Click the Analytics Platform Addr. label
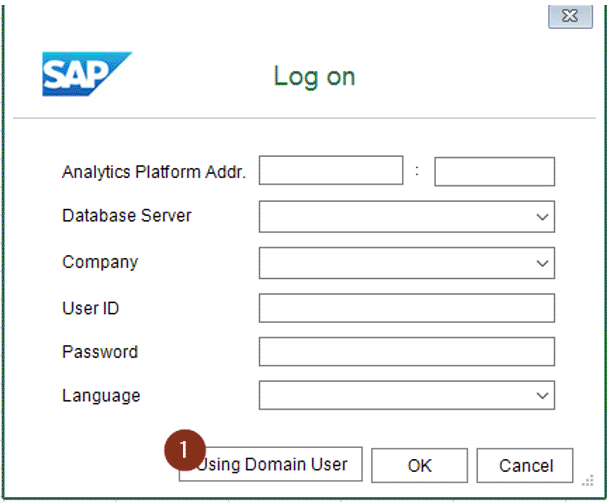This screenshot has width=607, height=502. click(x=154, y=172)
